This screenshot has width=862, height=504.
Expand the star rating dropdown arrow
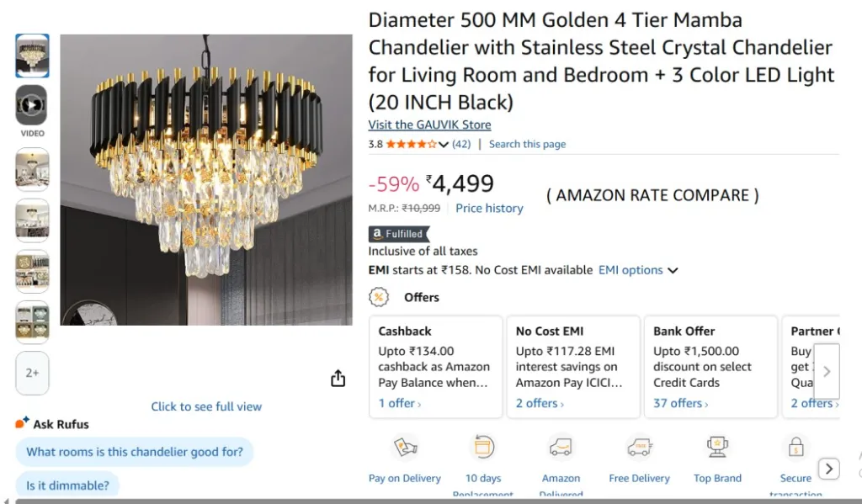444,145
